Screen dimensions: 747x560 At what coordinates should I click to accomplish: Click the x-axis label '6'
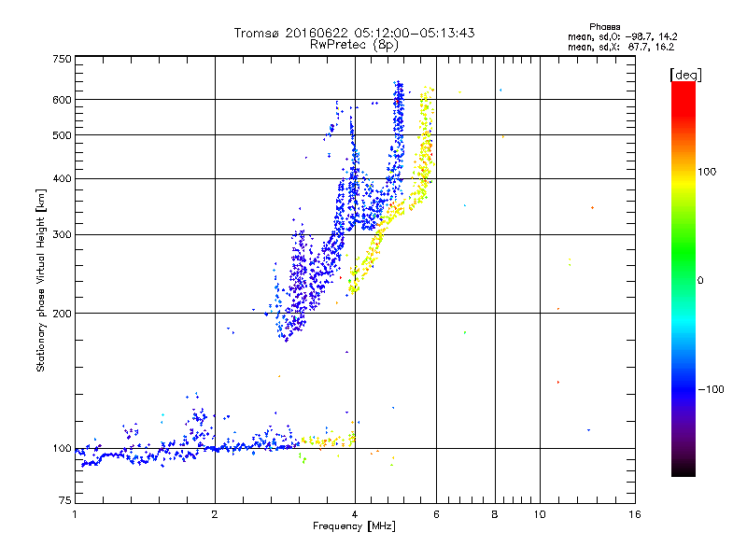coord(436,514)
